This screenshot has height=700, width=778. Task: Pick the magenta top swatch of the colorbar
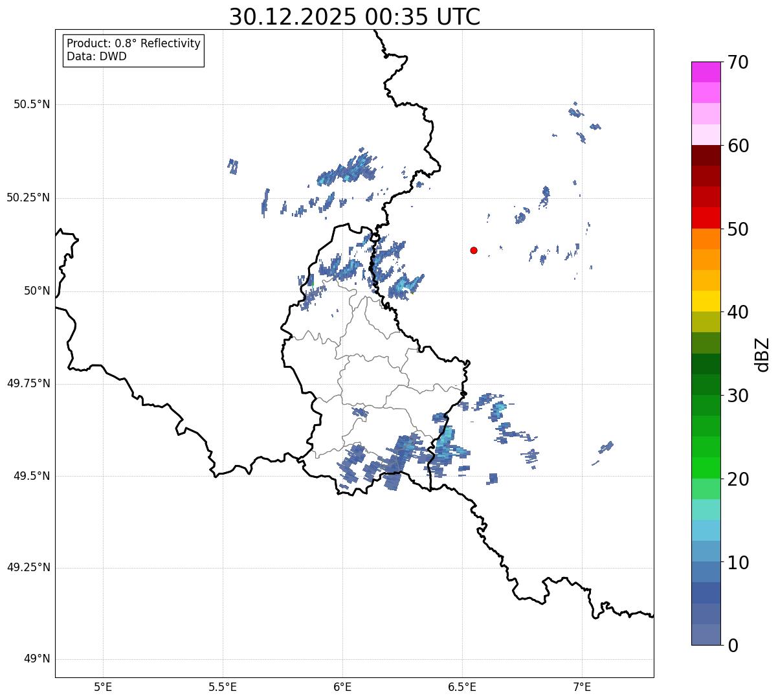pos(706,72)
